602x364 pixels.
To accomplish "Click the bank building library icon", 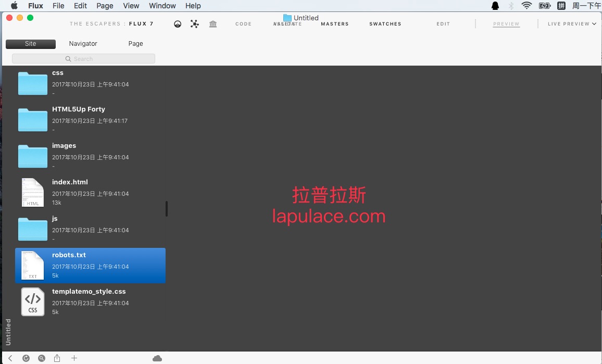I will pyautogui.click(x=213, y=24).
